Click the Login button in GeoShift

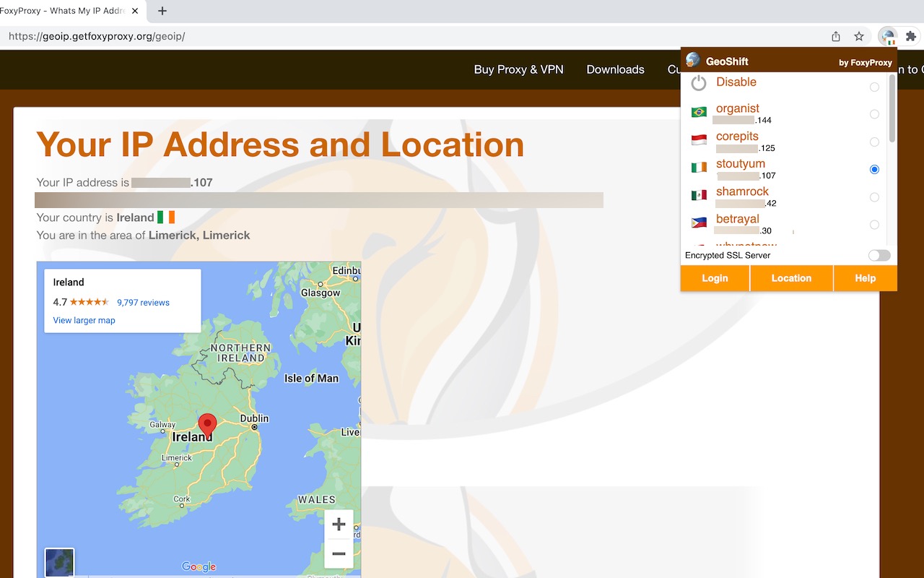point(715,278)
